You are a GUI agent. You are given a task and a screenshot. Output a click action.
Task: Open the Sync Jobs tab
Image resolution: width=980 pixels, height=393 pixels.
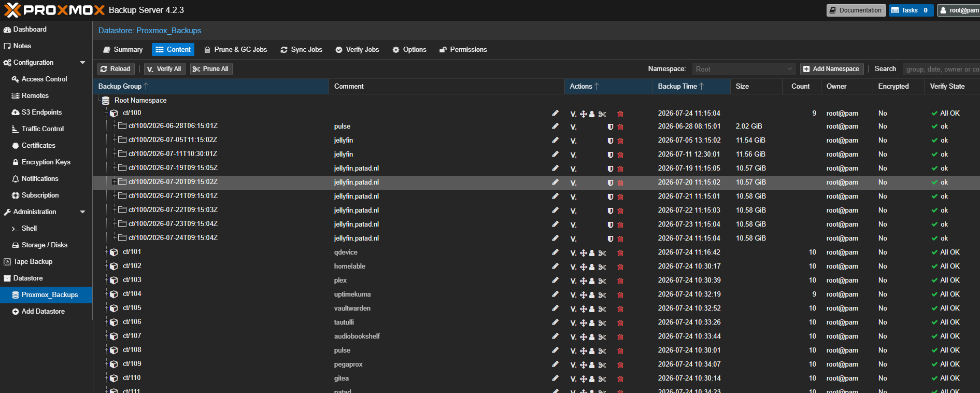click(301, 50)
